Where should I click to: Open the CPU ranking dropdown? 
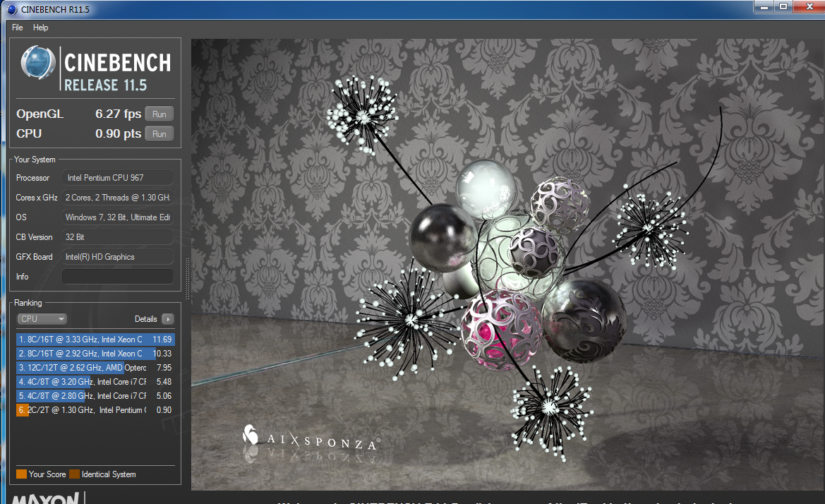pyautogui.click(x=42, y=319)
